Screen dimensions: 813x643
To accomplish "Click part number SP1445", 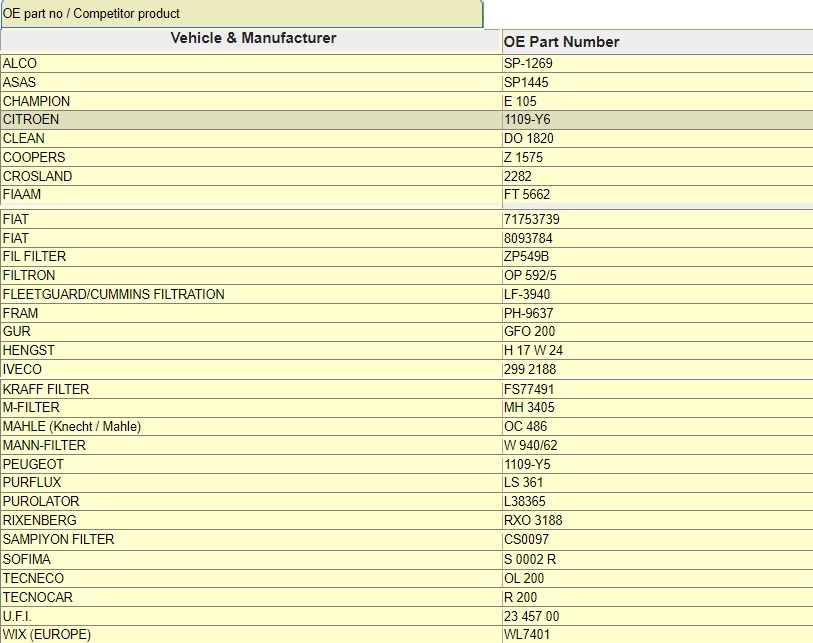I will click(x=526, y=82).
